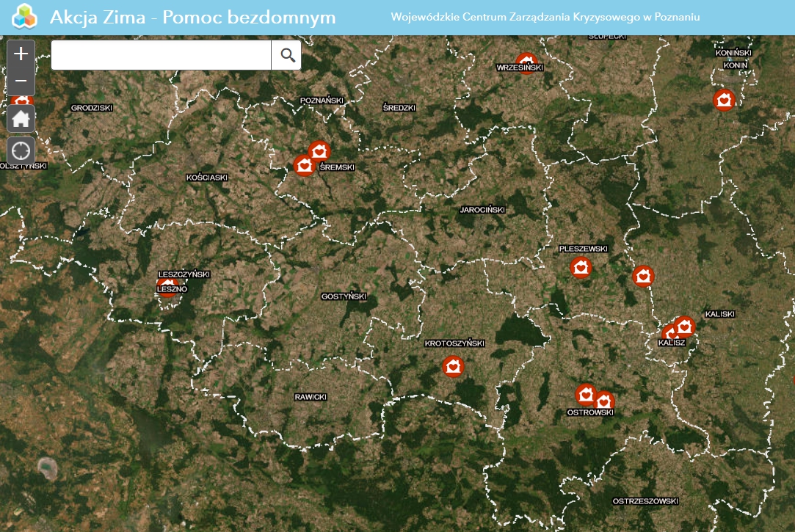Click the KONIN city label
The image size is (795, 532).
(x=736, y=65)
